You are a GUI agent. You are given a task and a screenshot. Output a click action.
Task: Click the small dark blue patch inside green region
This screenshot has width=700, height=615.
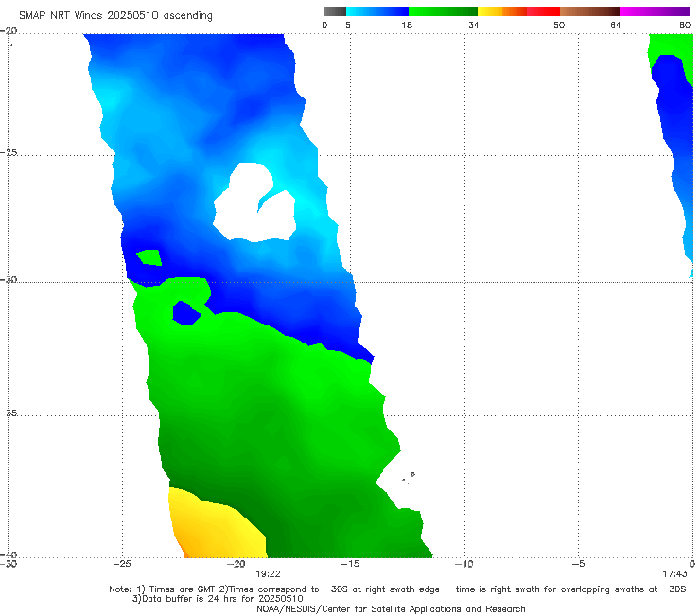click(x=186, y=313)
